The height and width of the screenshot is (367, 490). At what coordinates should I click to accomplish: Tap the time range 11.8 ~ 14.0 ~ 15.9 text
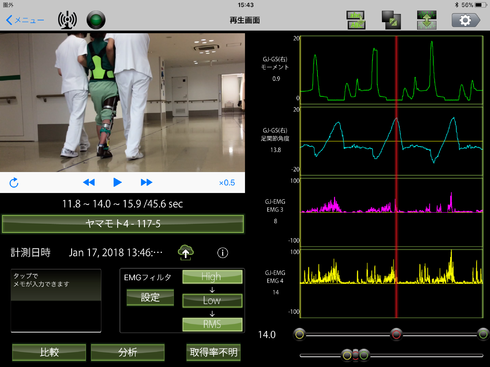(123, 204)
